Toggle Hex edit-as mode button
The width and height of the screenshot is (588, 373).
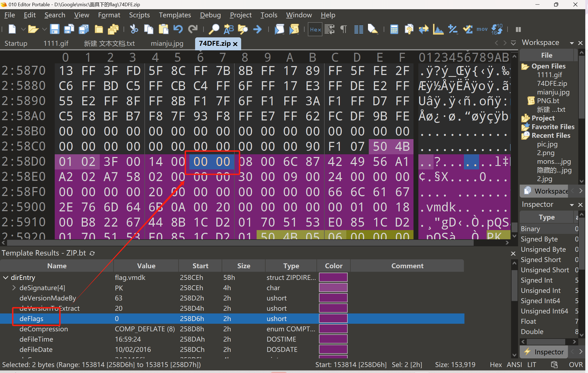[x=315, y=30]
